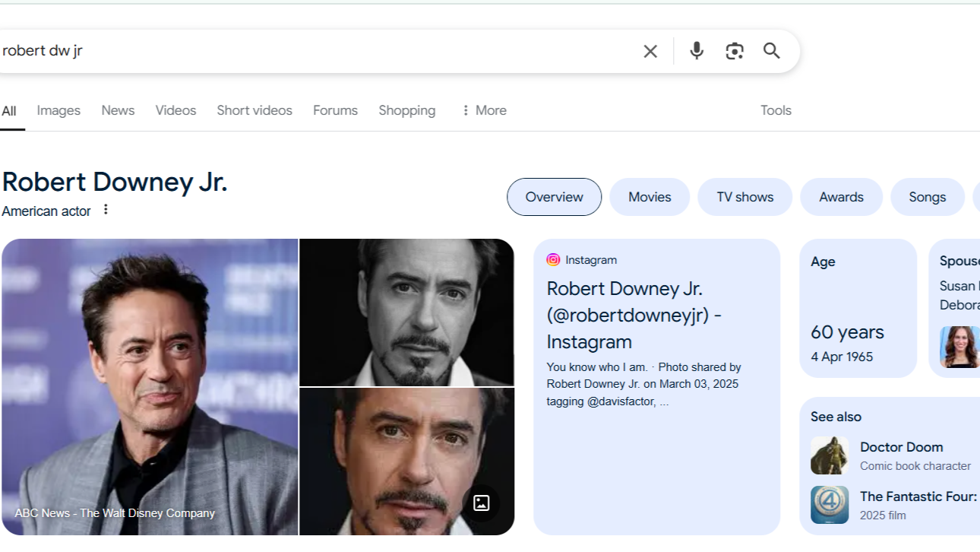Click Comic book character caption

915,466
